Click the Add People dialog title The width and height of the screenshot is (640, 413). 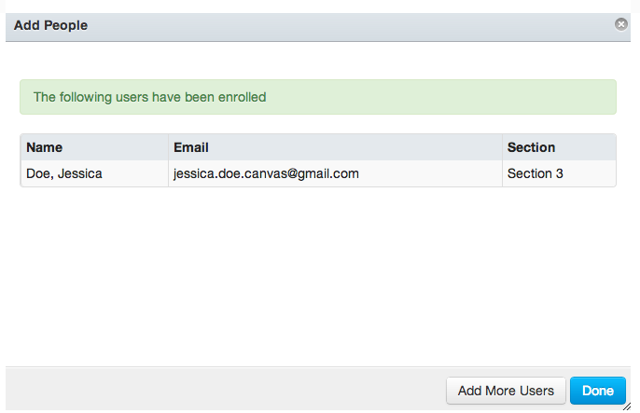[51, 25]
